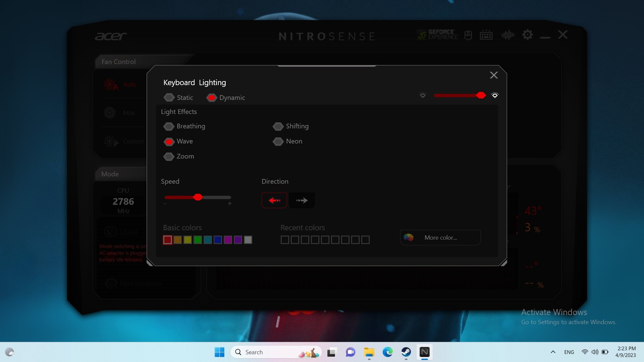644x362 pixels.
Task: Pick the magenta basic color
Action: [x=228, y=240]
